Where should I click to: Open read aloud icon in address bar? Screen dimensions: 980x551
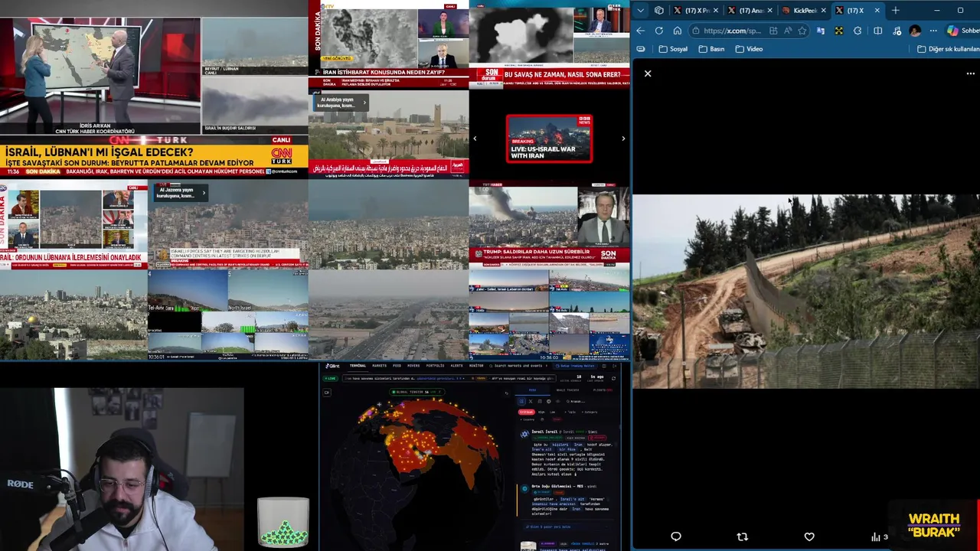pyautogui.click(x=788, y=31)
